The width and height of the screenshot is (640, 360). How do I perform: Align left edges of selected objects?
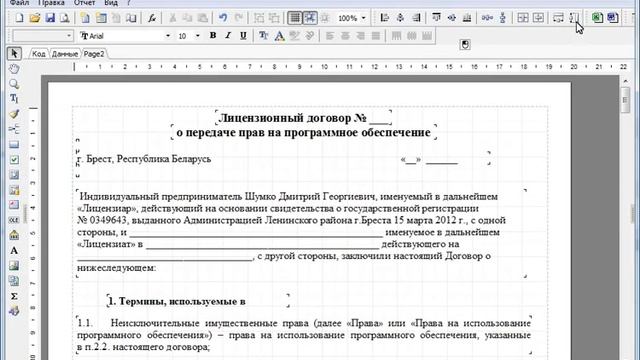tap(384, 18)
